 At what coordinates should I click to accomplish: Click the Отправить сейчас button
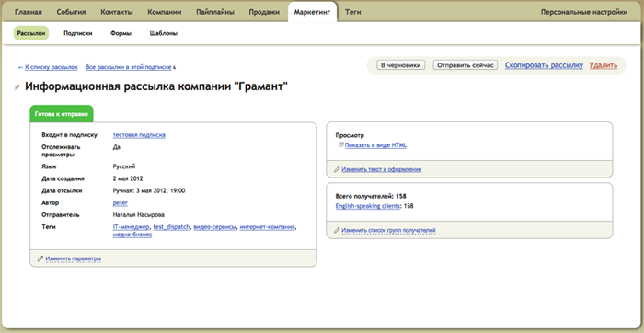pyautogui.click(x=465, y=65)
